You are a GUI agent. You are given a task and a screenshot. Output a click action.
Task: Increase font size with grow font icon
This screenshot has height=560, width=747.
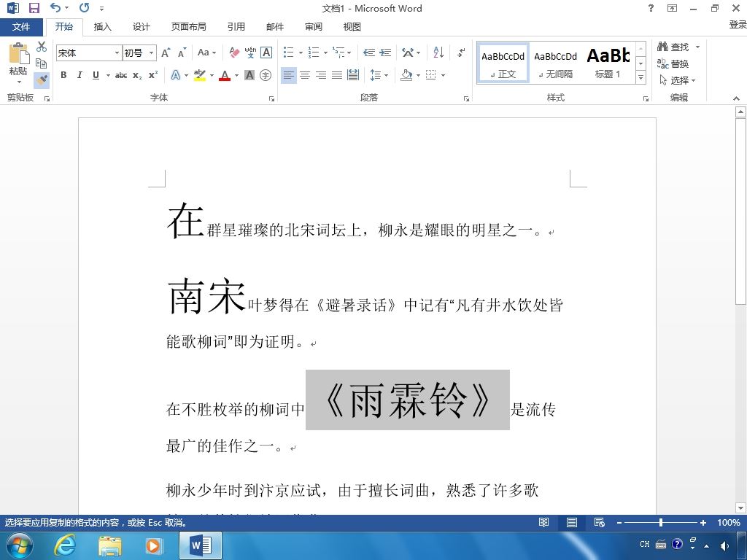[166, 52]
